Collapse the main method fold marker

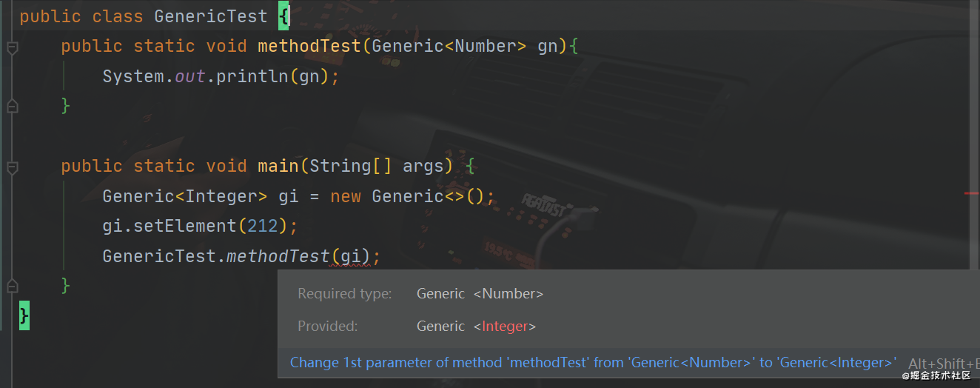[12, 168]
